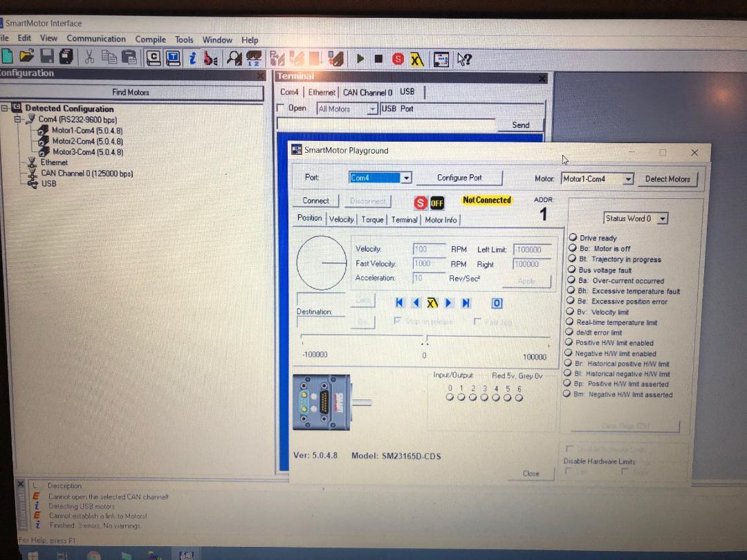Image resolution: width=747 pixels, height=560 pixels.
Task: Click the Terminal command input field
Action: (x=387, y=124)
